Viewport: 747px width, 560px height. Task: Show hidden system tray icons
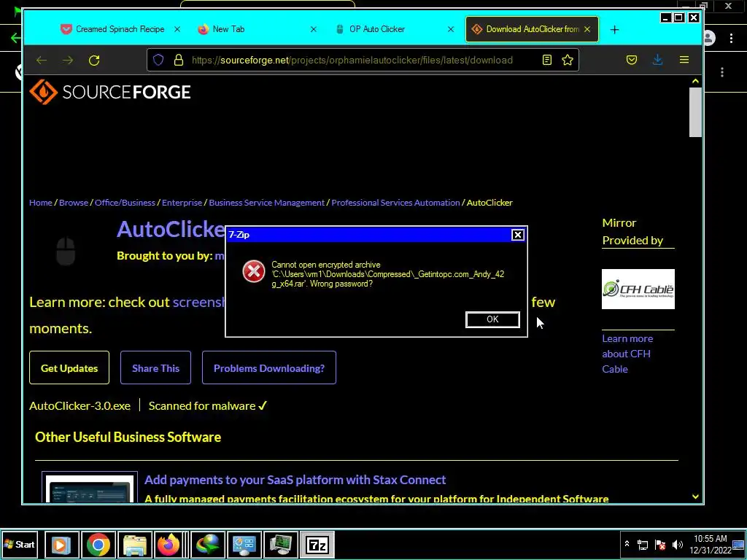(x=627, y=544)
